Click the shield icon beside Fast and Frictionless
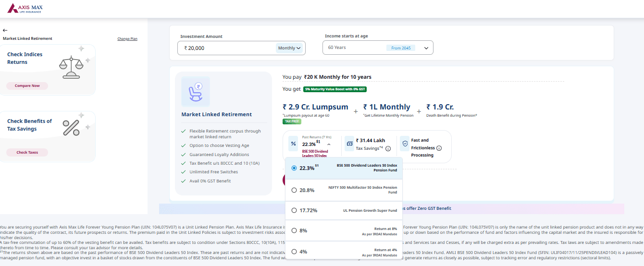Image resolution: width=644 pixels, height=266 pixels. 405,143
